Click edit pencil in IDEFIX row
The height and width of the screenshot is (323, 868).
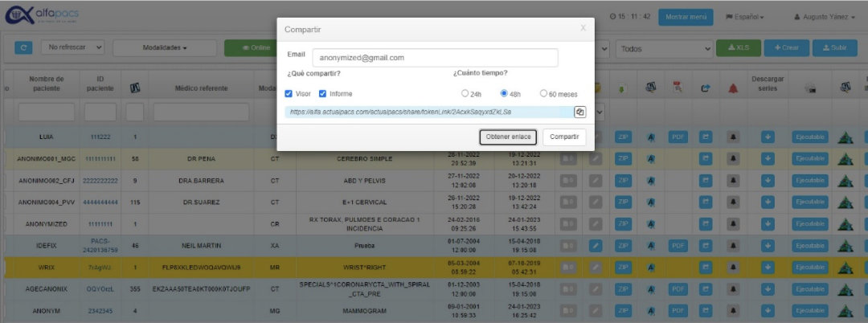596,245
